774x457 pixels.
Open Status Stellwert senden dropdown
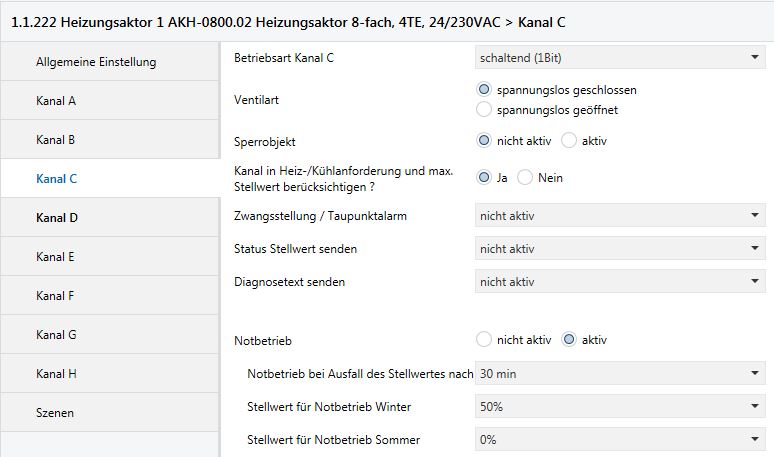pyautogui.click(x=619, y=249)
